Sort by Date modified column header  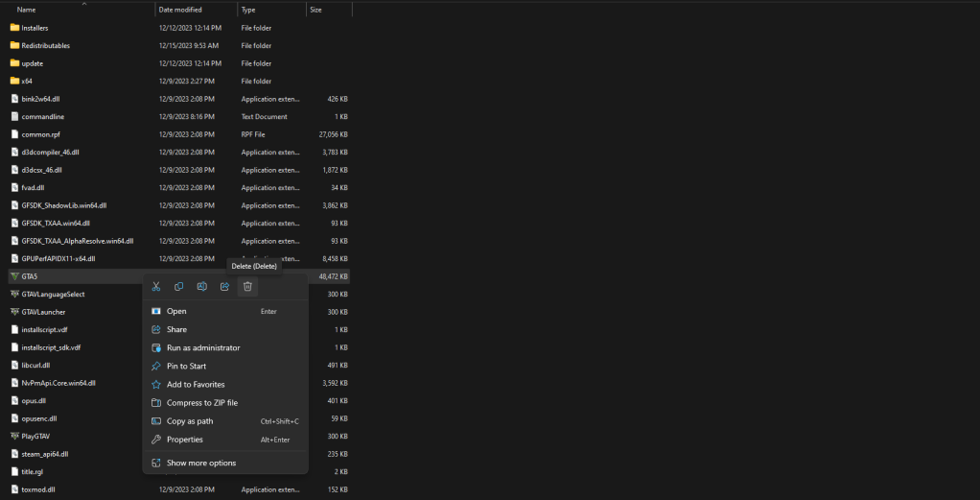pyautogui.click(x=179, y=10)
